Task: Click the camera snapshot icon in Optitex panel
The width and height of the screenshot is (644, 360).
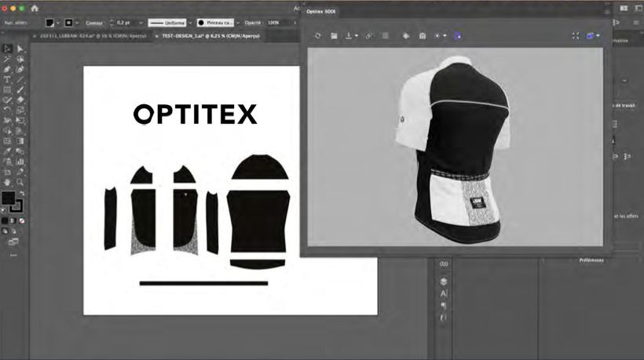Action: click(423, 36)
